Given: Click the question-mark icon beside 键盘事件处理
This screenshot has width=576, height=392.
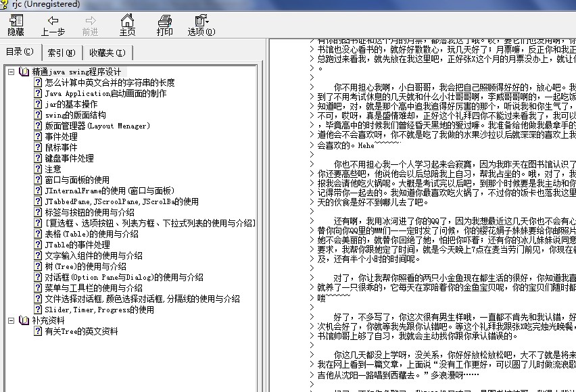Looking at the screenshot, I should (37, 159).
